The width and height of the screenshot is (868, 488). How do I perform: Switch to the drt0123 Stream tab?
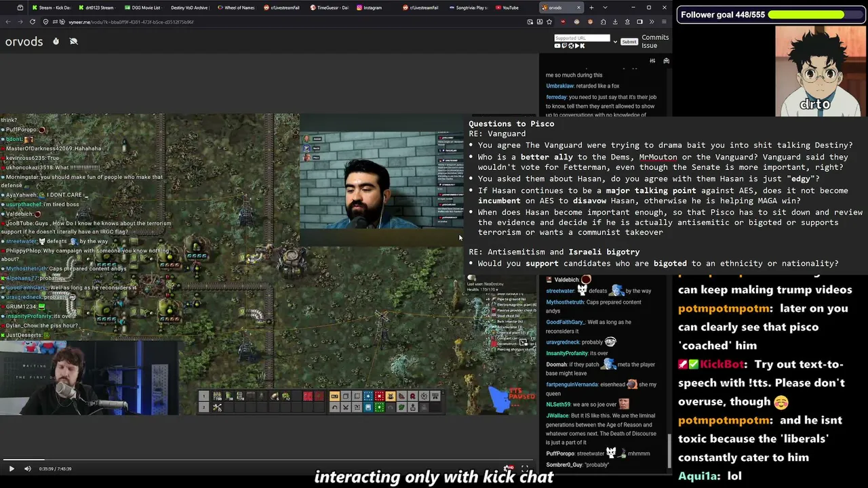(96, 7)
